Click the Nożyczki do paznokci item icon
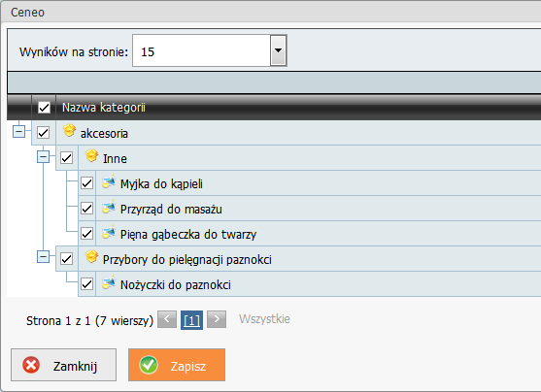541x392 pixels. 109,282
